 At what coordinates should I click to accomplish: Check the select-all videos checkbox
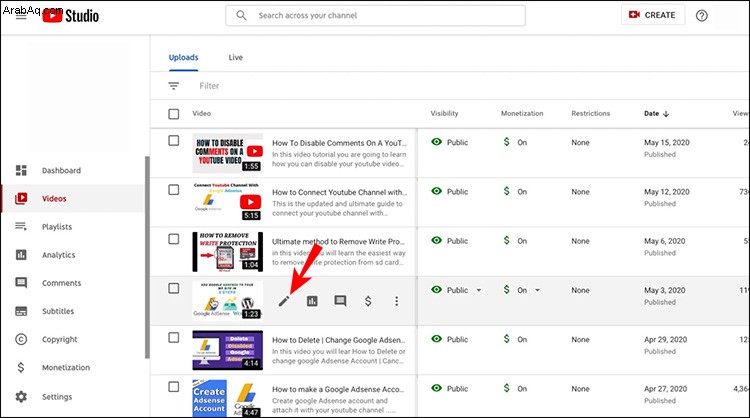click(x=174, y=114)
